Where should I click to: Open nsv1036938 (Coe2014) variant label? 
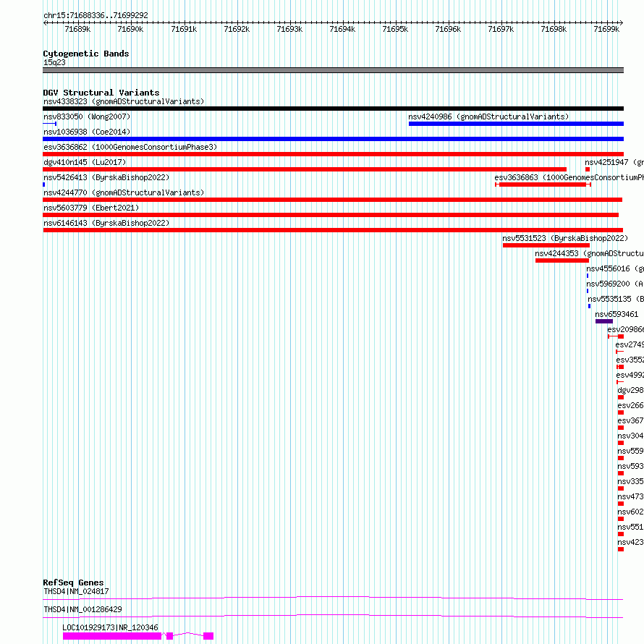(x=87, y=132)
